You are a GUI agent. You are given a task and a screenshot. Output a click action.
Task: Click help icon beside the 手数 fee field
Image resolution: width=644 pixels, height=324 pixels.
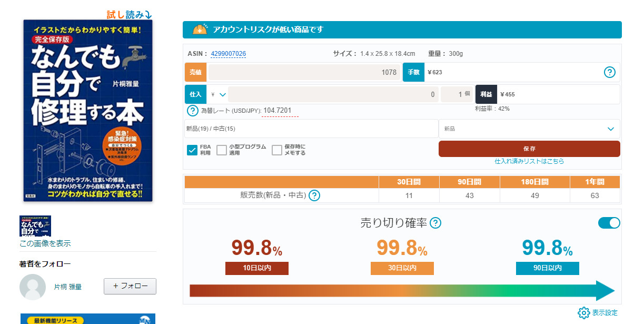coord(609,72)
